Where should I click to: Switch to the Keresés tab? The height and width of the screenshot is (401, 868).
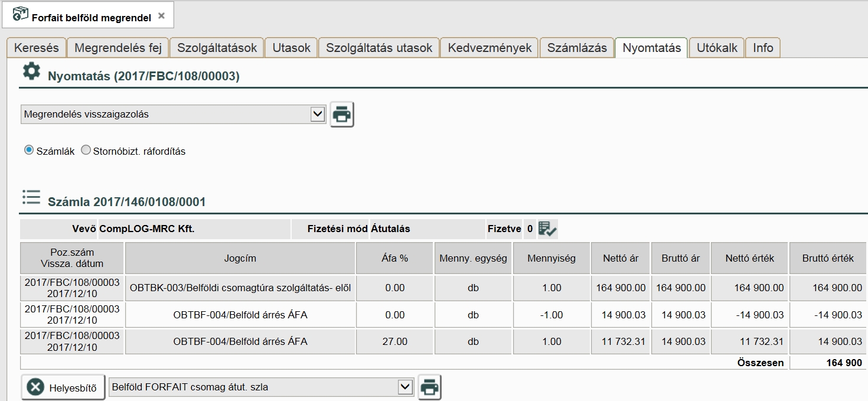coord(37,48)
